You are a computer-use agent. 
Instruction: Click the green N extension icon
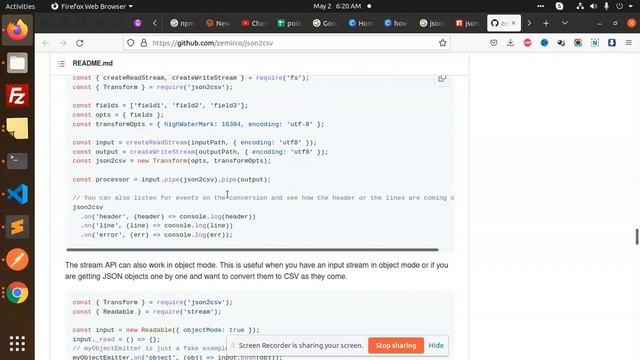(x=595, y=43)
